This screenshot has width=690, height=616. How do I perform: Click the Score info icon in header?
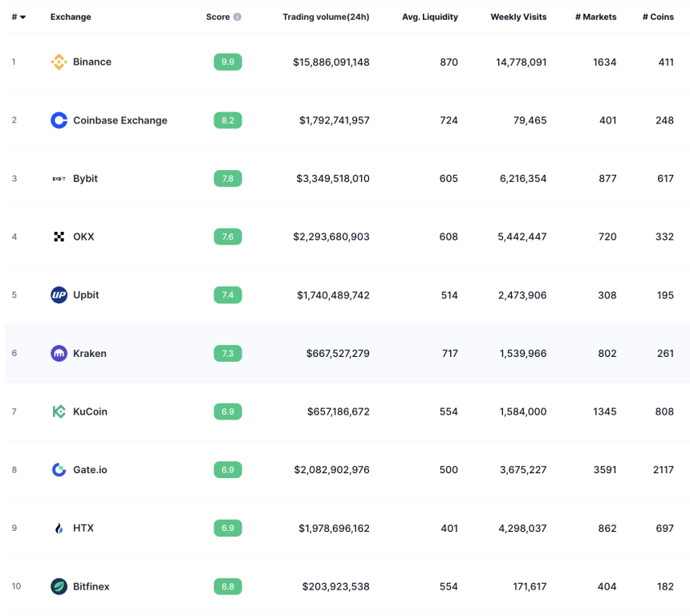(237, 17)
